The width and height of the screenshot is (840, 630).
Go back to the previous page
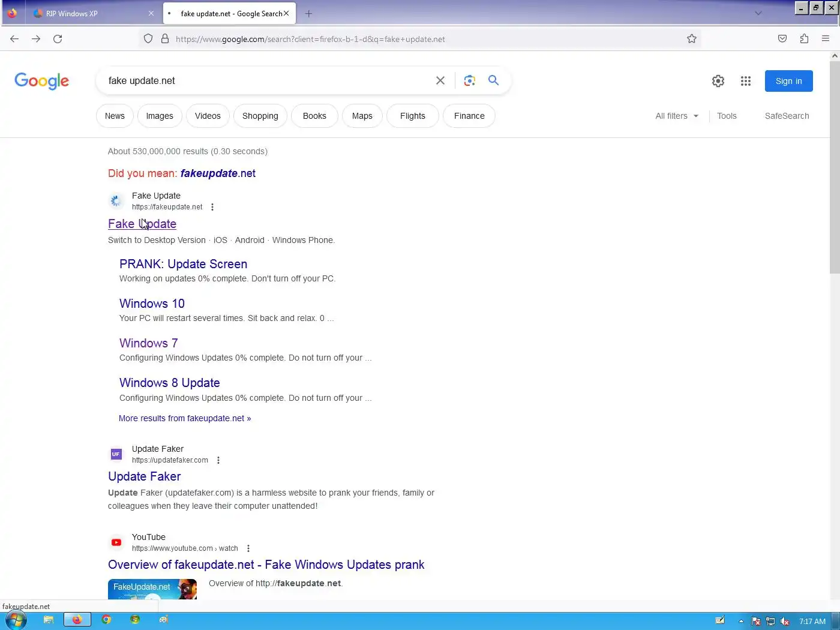(x=14, y=39)
